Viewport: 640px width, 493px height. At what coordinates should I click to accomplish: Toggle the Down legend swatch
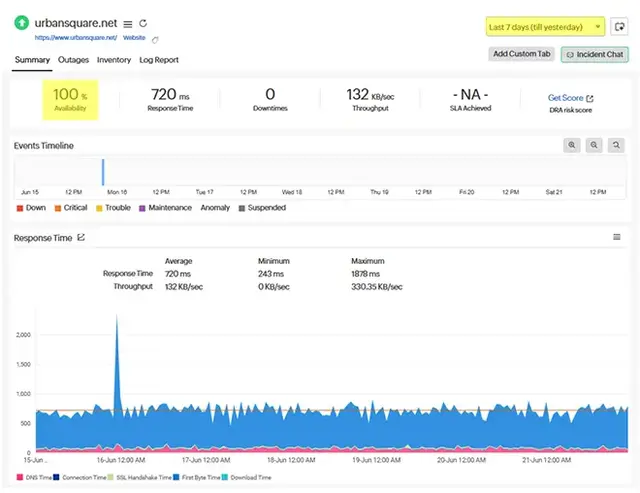click(20, 208)
